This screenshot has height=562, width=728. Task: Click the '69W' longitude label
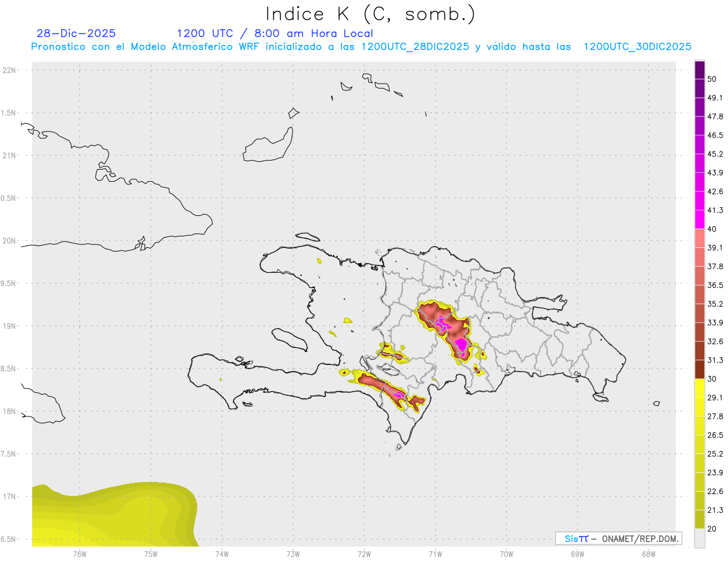[x=578, y=554]
